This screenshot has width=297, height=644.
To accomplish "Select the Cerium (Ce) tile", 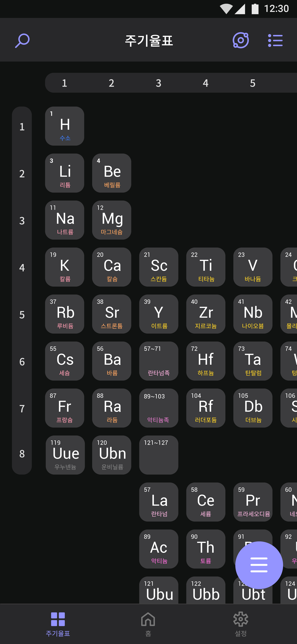I will point(206,502).
